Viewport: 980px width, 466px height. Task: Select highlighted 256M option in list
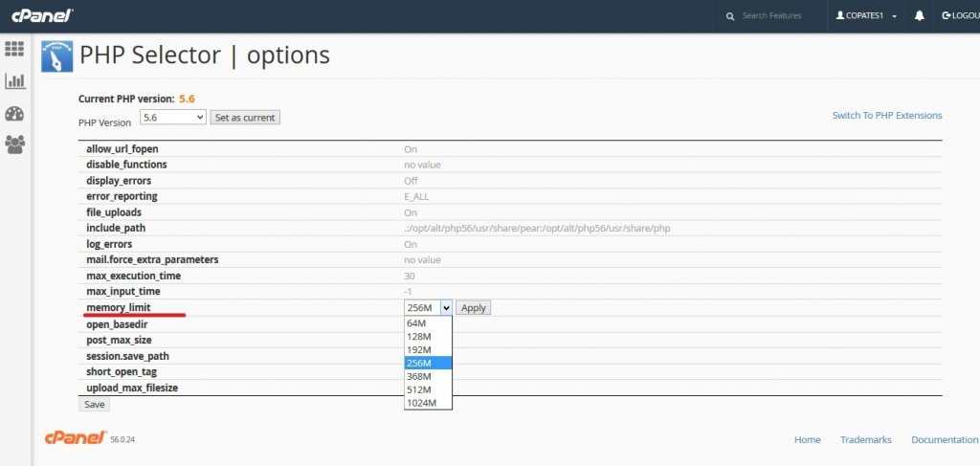click(x=428, y=363)
